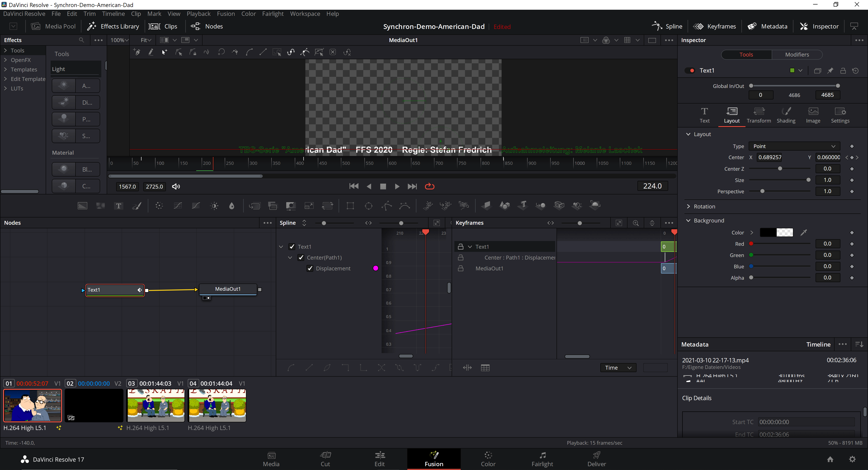This screenshot has height=470, width=868.
Task: Open the Fusion menu
Action: click(226, 14)
